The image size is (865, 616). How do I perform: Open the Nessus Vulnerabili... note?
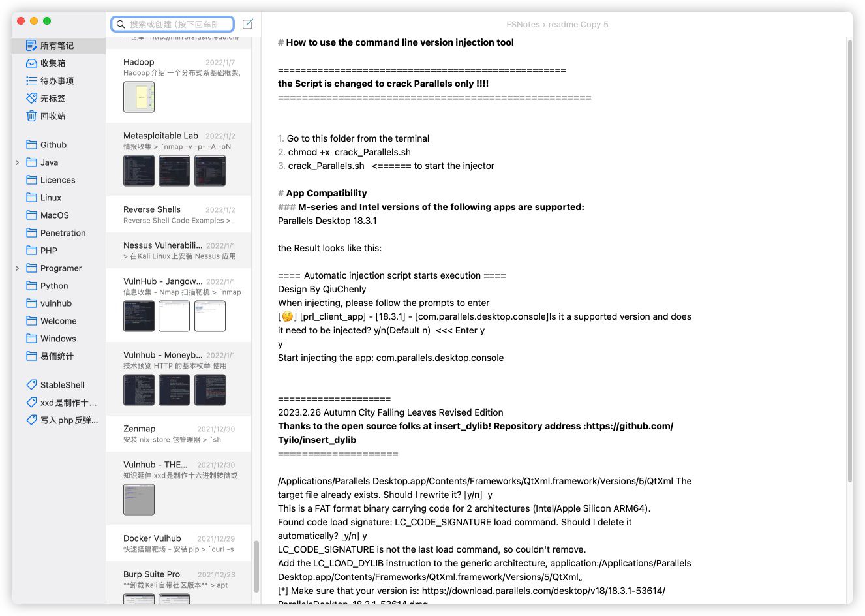(x=179, y=251)
